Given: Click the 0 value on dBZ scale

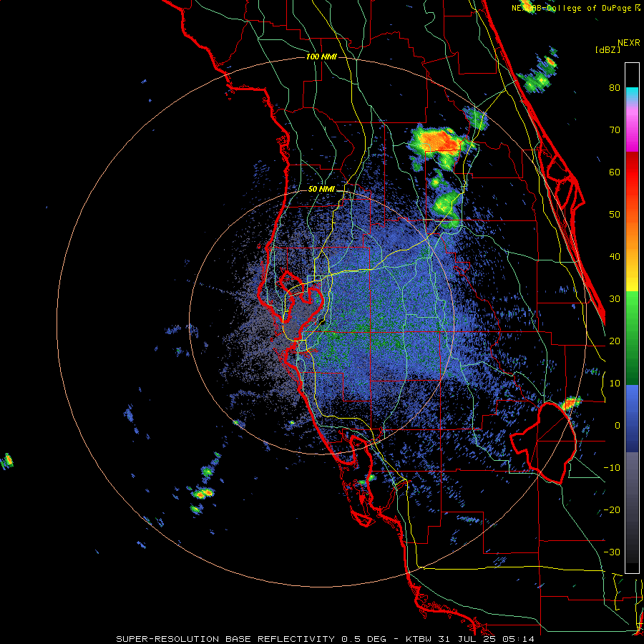Looking at the screenshot, I should coord(618,426).
